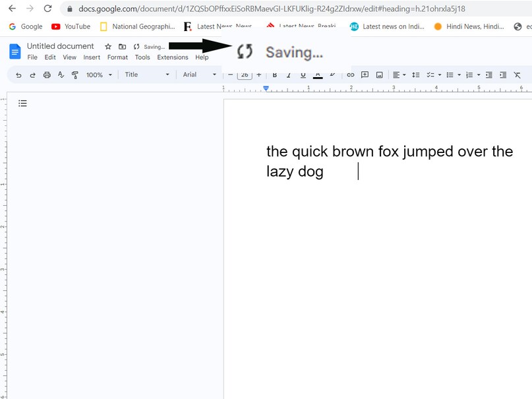Toggle bold formatting
Screen dimensions: 532x399
tap(275, 75)
